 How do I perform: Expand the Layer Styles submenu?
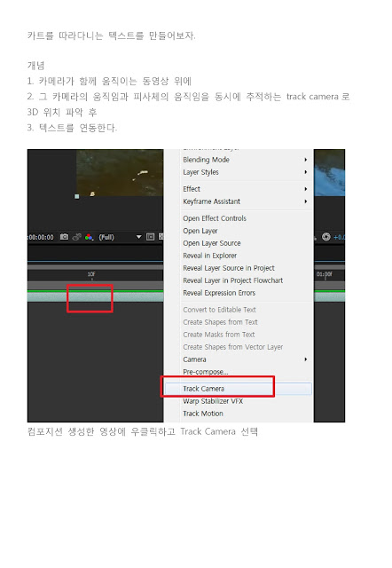(245, 172)
